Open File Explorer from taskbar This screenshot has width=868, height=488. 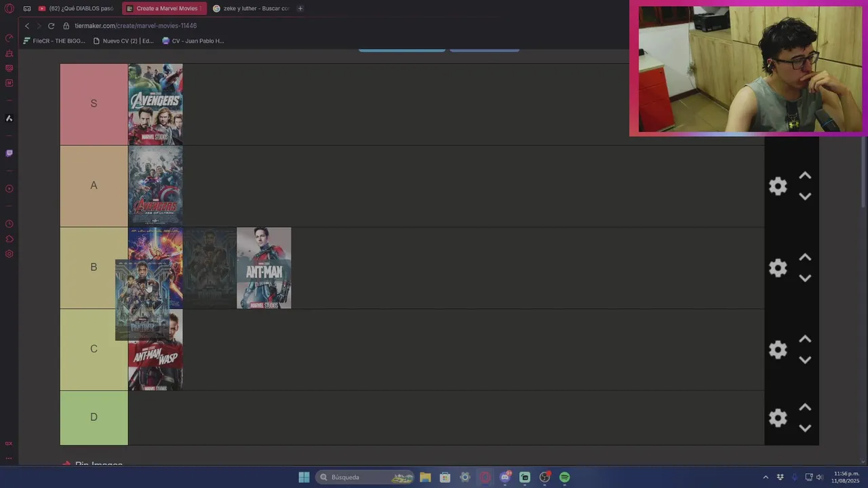click(425, 477)
